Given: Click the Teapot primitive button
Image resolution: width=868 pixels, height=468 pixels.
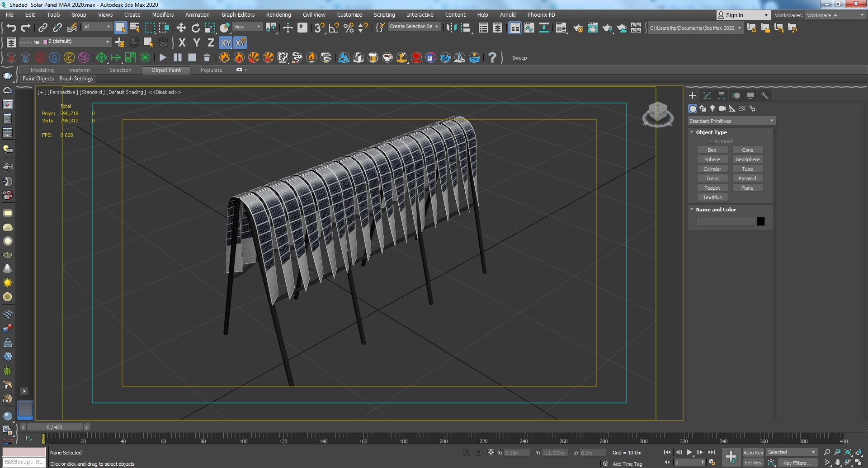Looking at the screenshot, I should [712, 188].
